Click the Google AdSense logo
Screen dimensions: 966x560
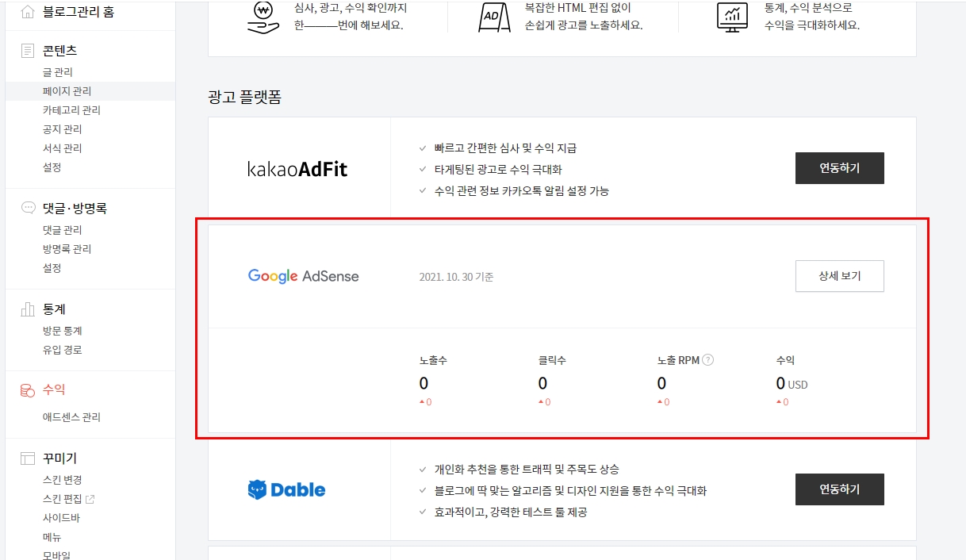[x=304, y=276]
